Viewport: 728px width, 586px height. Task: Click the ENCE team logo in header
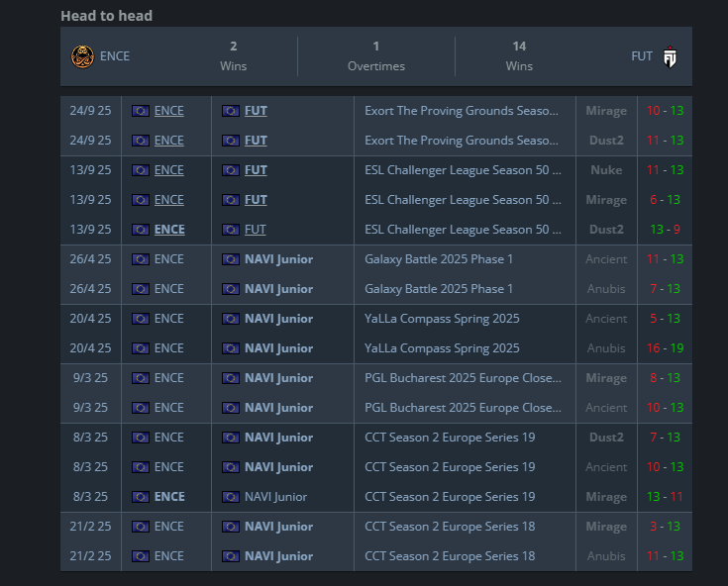(82, 56)
